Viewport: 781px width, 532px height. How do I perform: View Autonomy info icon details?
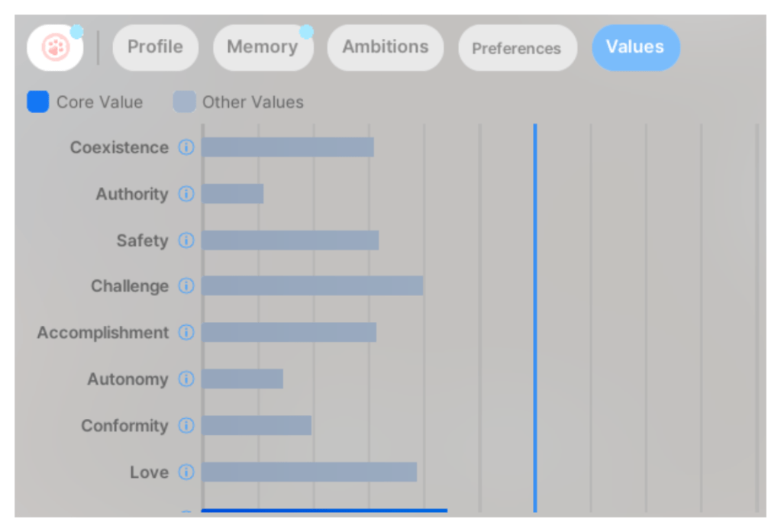coord(186,379)
